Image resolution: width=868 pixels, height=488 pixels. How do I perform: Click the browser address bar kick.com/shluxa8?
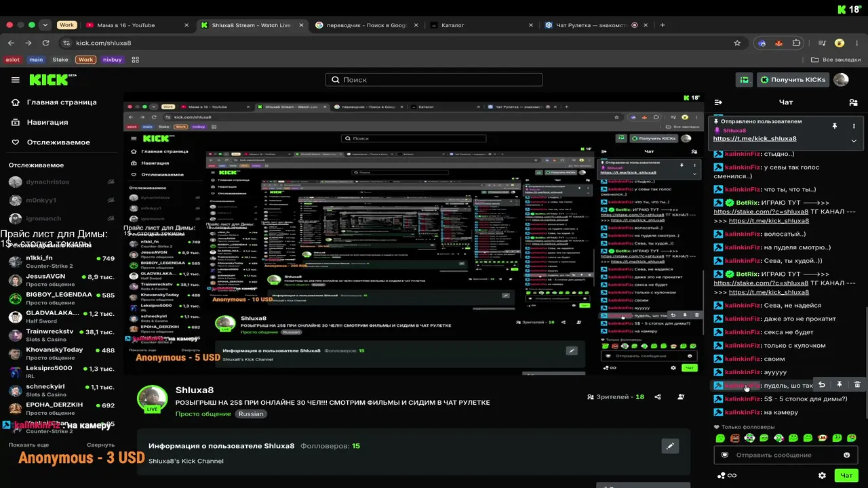click(400, 43)
